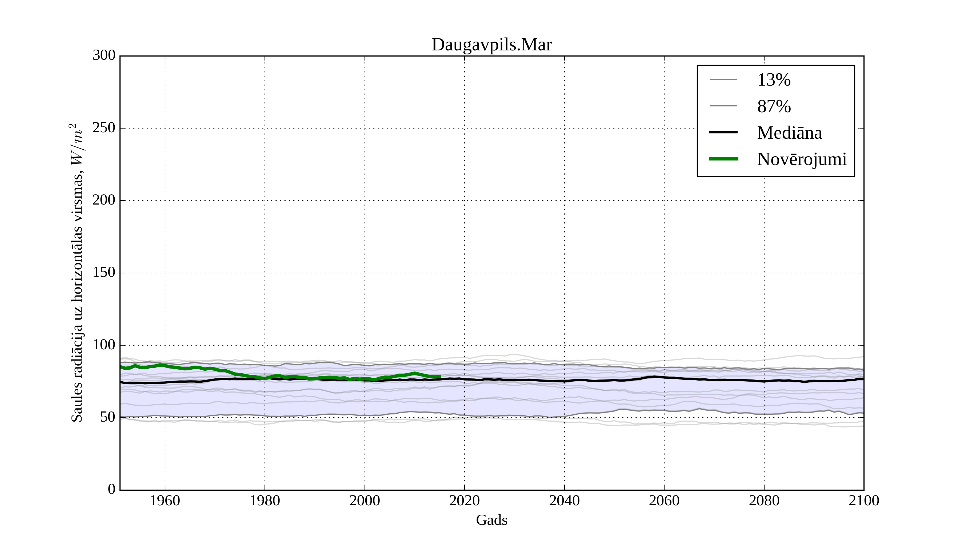Screen dimensions: 960x560
Task: Click the 2040 x-axis tick label
Action: point(564,501)
